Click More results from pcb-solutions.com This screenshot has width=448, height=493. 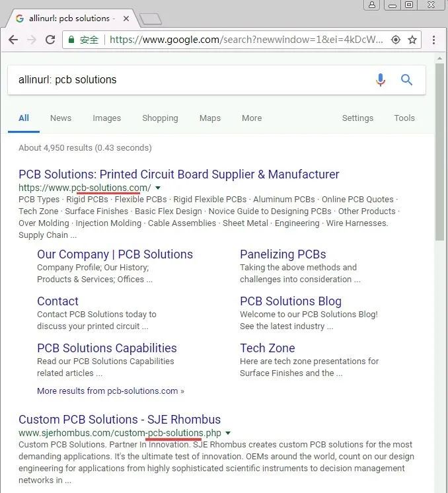[x=110, y=391]
